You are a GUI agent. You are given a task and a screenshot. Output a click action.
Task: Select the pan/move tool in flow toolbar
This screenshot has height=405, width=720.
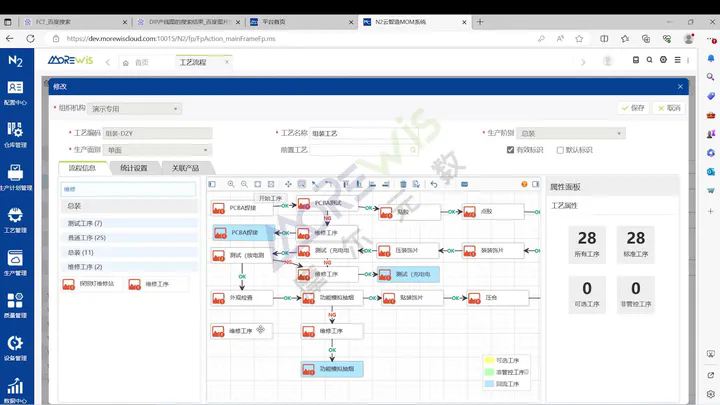[x=288, y=184]
